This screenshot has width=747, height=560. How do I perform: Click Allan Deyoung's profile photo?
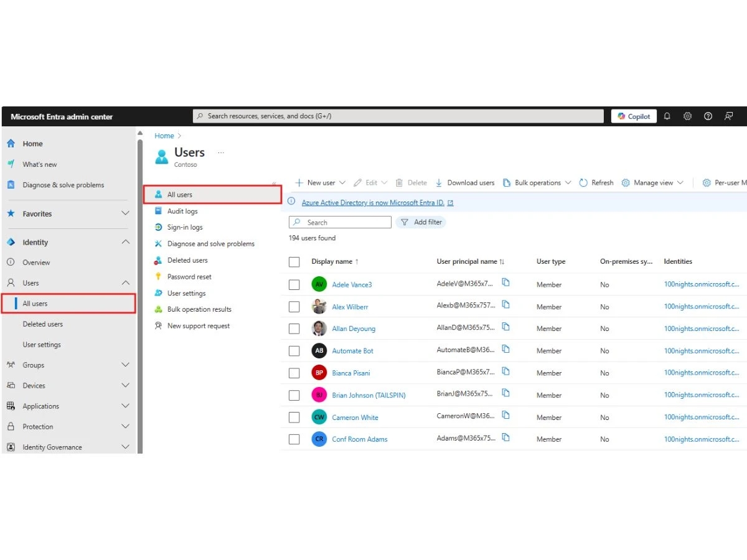pos(319,329)
